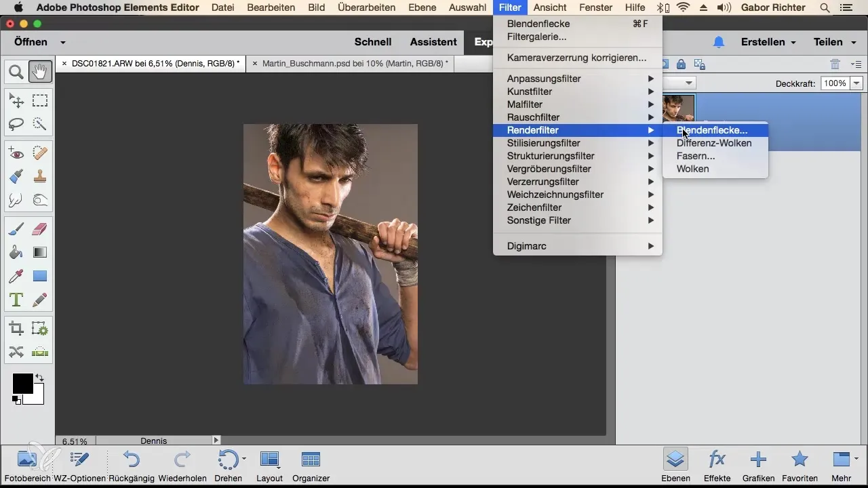Screen dimensions: 868x488
Task: Choose Differenz-Wolken from Renderfilter submenu
Action: pos(713,143)
